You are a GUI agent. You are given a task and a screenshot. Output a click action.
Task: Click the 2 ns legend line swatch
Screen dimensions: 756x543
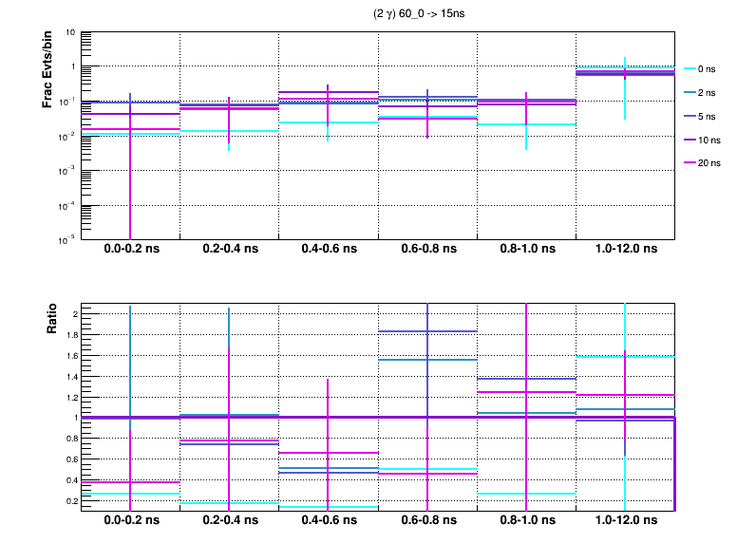689,93
